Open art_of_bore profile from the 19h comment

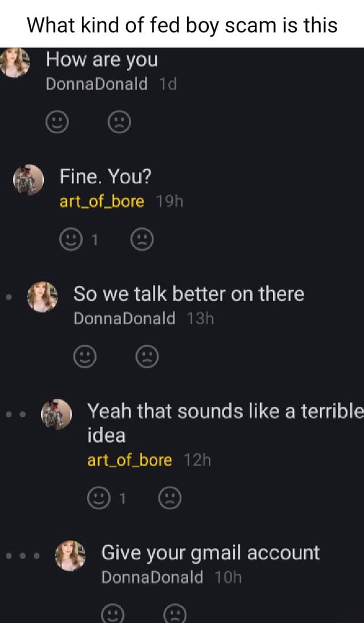coord(102,201)
